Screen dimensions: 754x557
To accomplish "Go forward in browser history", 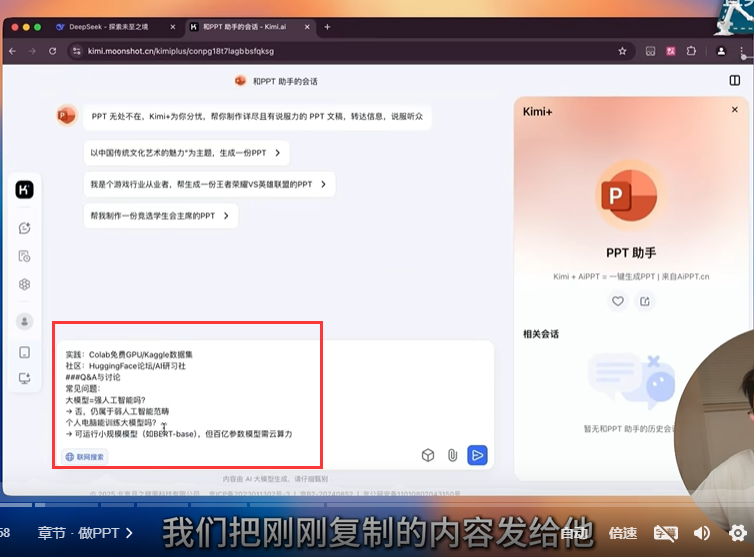I will click(x=32, y=51).
